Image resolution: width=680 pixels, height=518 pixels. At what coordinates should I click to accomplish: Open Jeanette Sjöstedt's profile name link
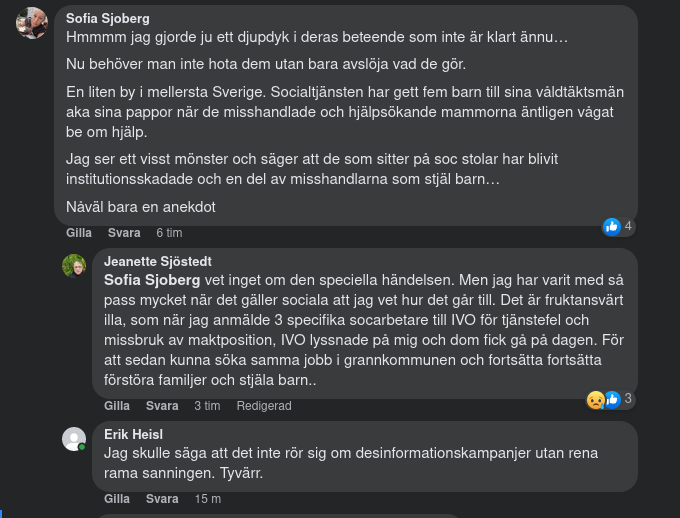(157, 262)
